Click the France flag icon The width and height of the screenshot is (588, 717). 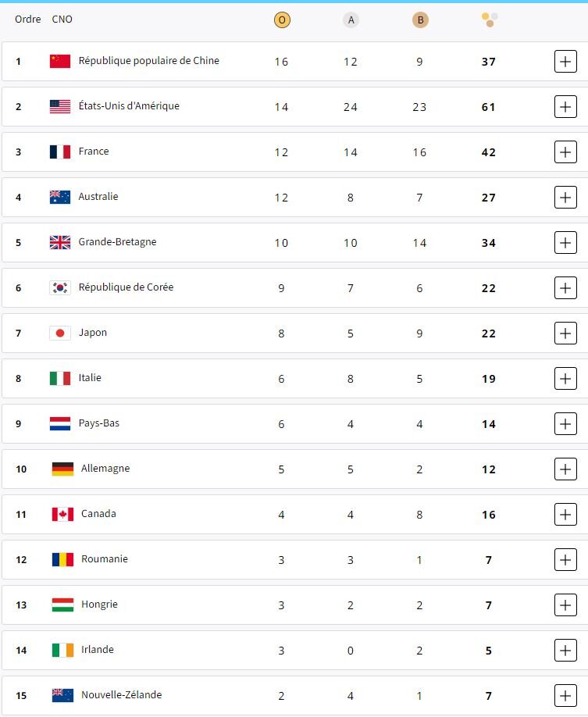coord(60,152)
